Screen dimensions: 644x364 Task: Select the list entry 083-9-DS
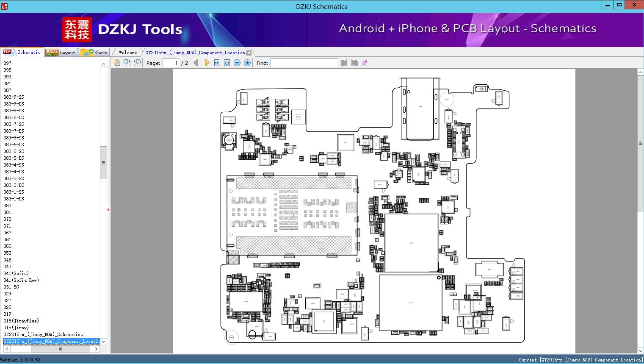point(14,104)
